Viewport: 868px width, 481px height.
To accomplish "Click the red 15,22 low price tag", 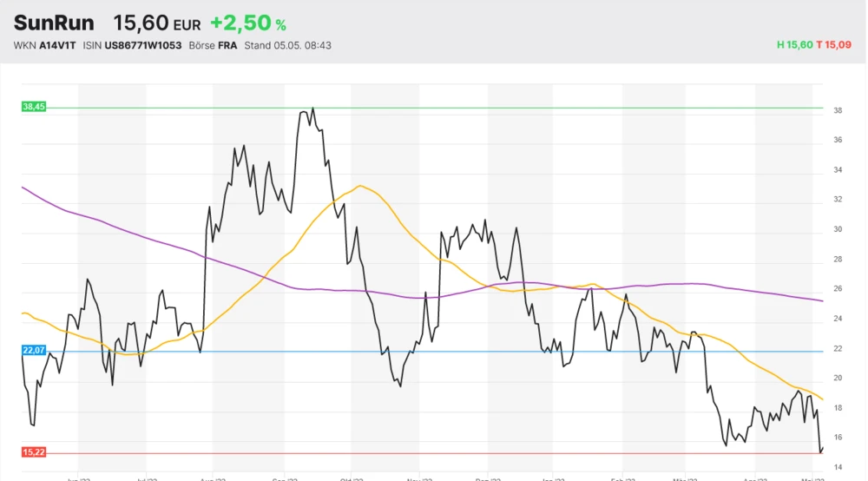I will tap(34, 452).
